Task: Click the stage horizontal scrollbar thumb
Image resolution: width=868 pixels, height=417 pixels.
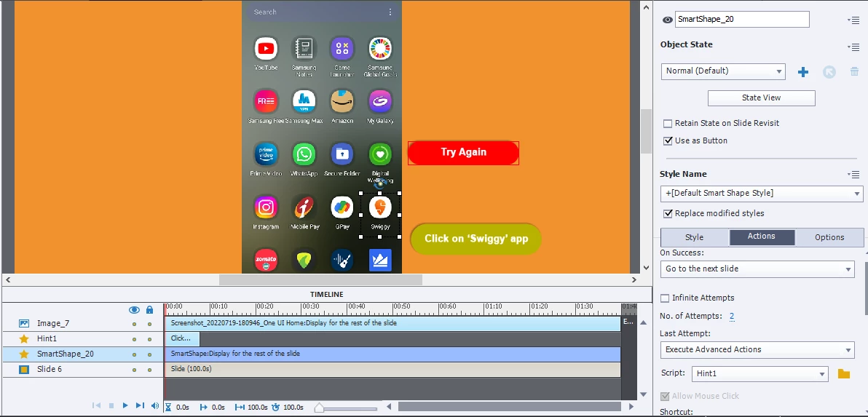Action: [x=320, y=280]
